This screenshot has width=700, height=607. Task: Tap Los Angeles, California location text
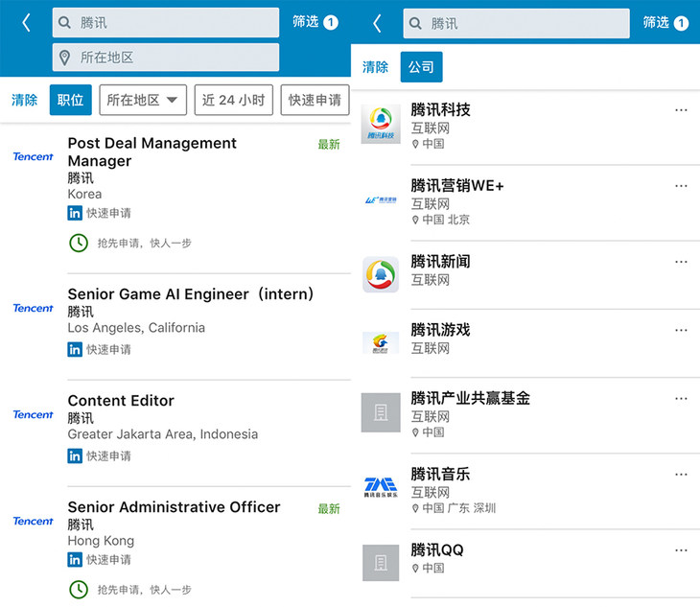pos(136,328)
